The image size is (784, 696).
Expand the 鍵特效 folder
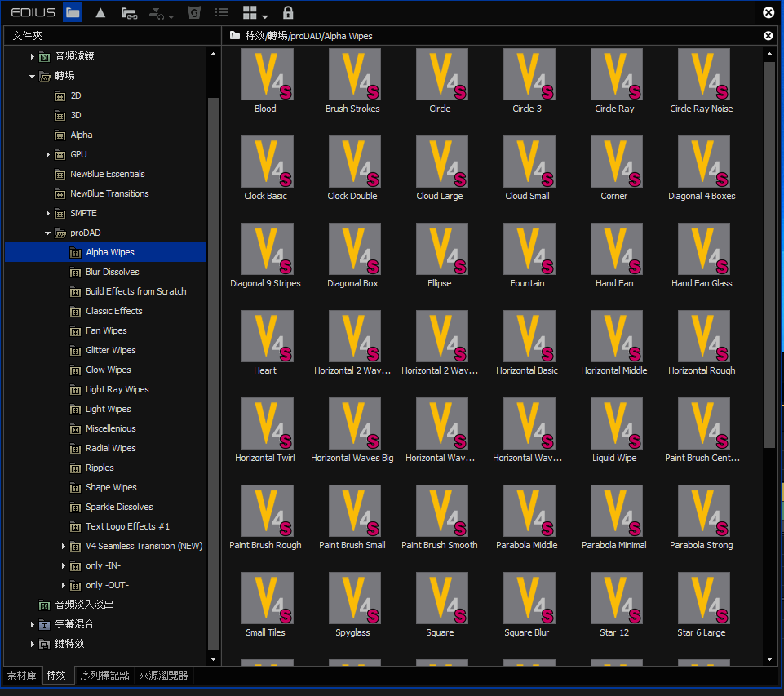[32, 644]
